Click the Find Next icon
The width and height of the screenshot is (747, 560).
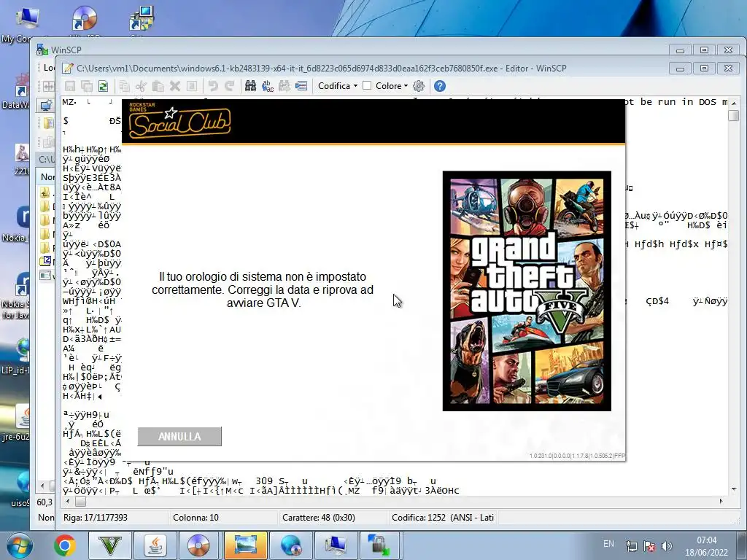coord(285,86)
